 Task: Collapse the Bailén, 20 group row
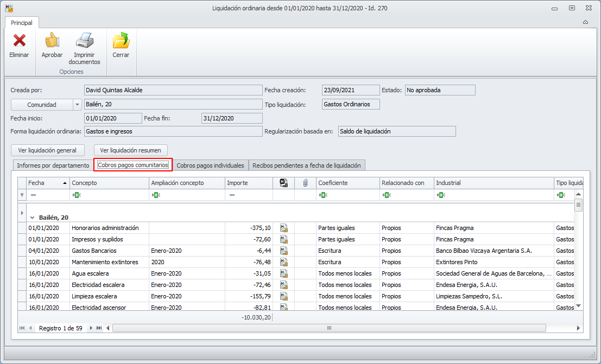[x=32, y=217]
